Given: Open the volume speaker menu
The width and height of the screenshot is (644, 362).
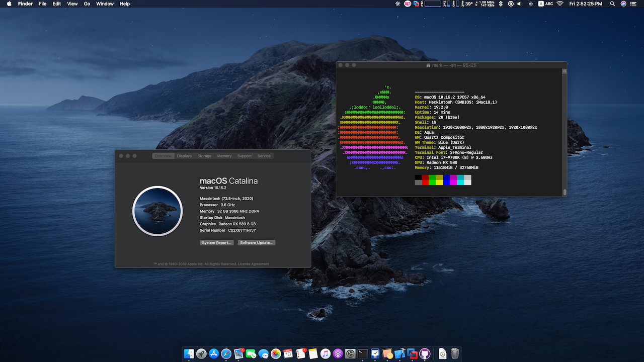Looking at the screenshot, I should coord(519,4).
